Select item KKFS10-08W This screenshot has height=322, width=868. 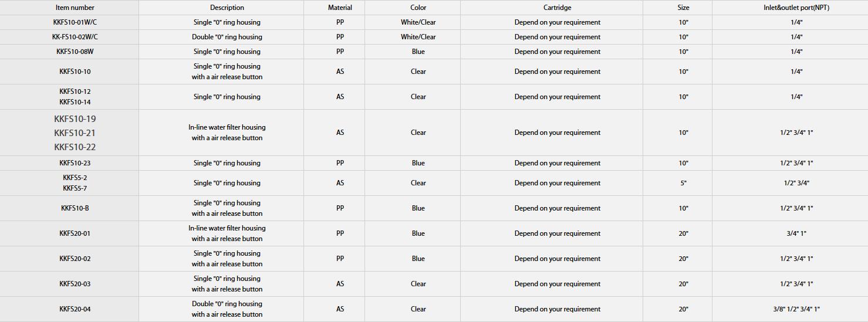75,52
